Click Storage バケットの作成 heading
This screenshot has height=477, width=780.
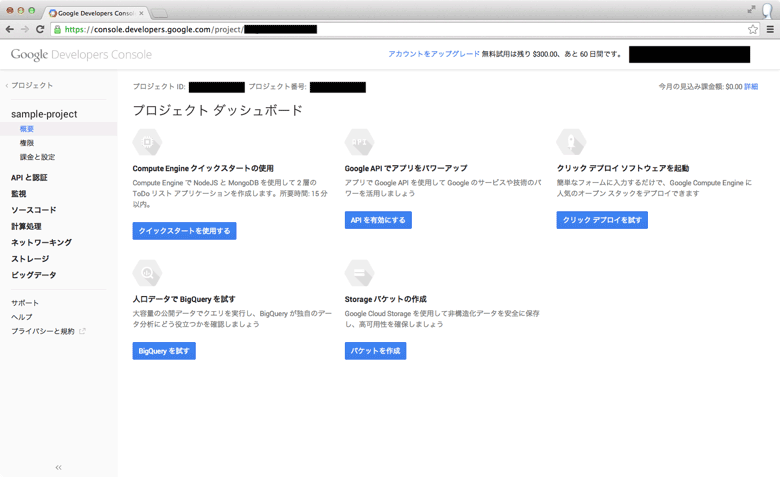pos(386,299)
